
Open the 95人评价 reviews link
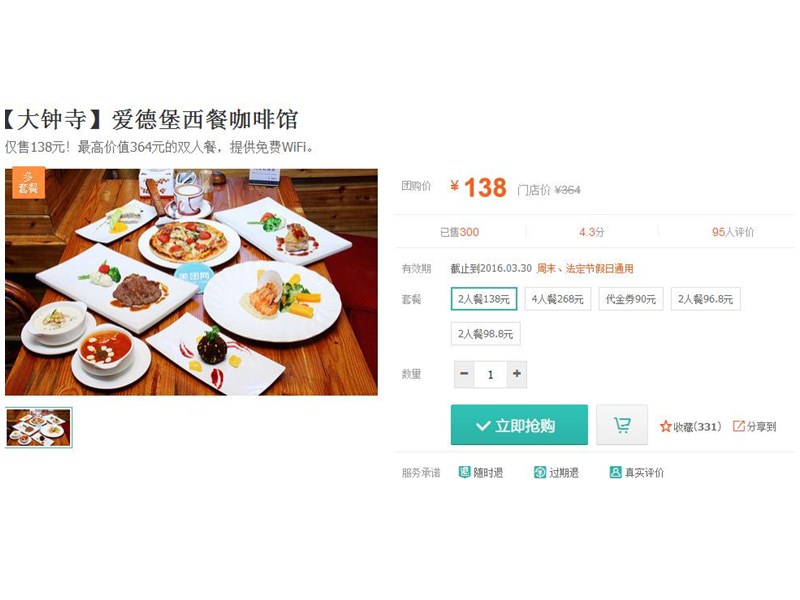[x=733, y=232]
